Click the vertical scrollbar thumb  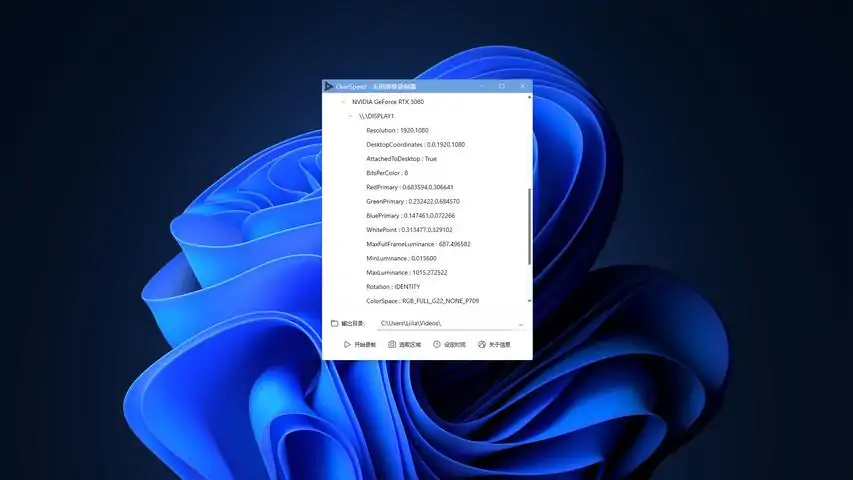(x=529, y=227)
